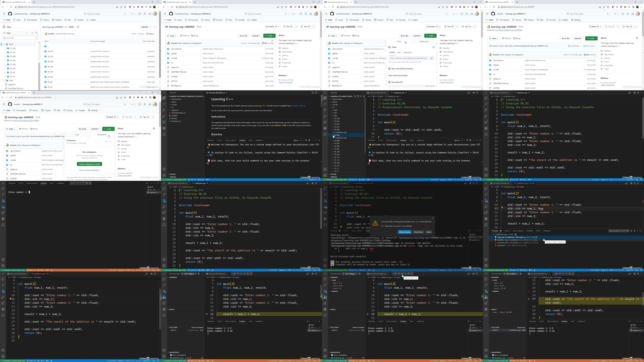Screen dimensions: 644x362
Task: Click funnel icon in Problems filter box
Action: pos(627,231)
